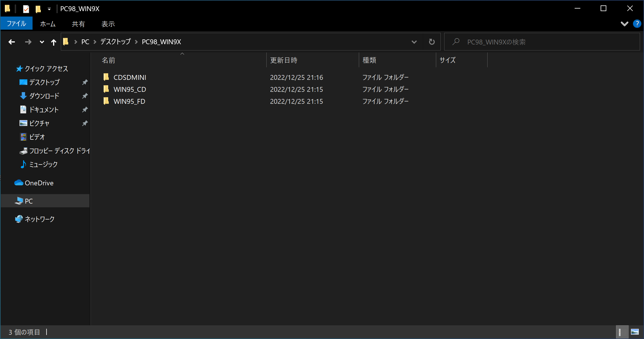Open the Explorer help icon
Screen dimensions: 644x339
click(x=637, y=24)
